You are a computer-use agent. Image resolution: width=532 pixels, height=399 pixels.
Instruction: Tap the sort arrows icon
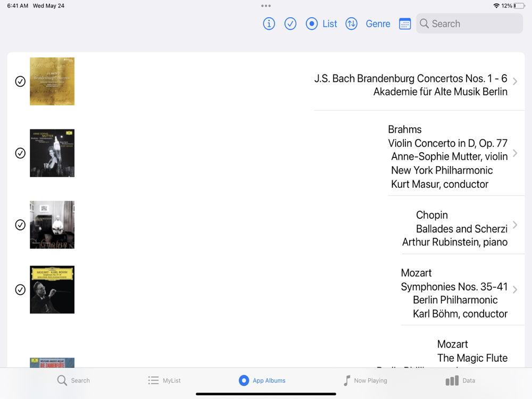[x=351, y=24]
